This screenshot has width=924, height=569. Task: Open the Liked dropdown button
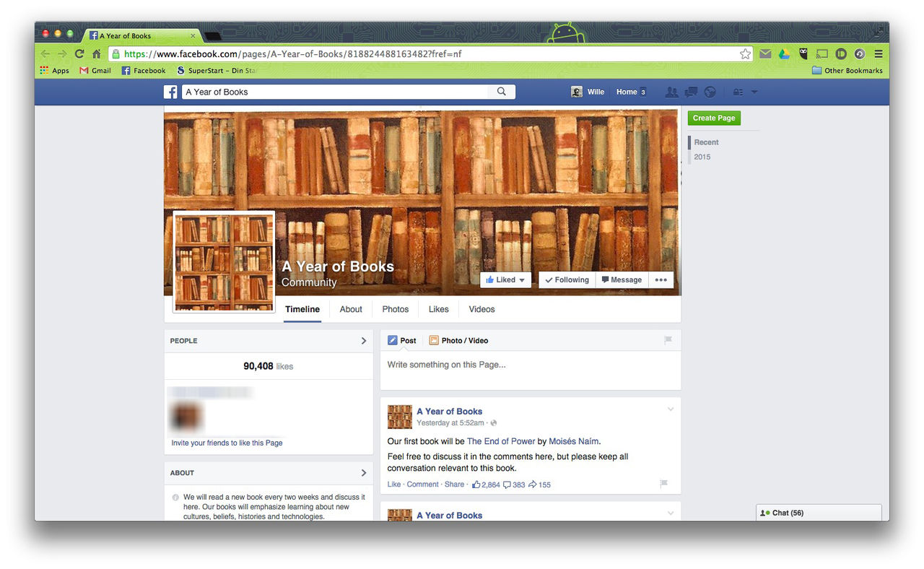506,280
